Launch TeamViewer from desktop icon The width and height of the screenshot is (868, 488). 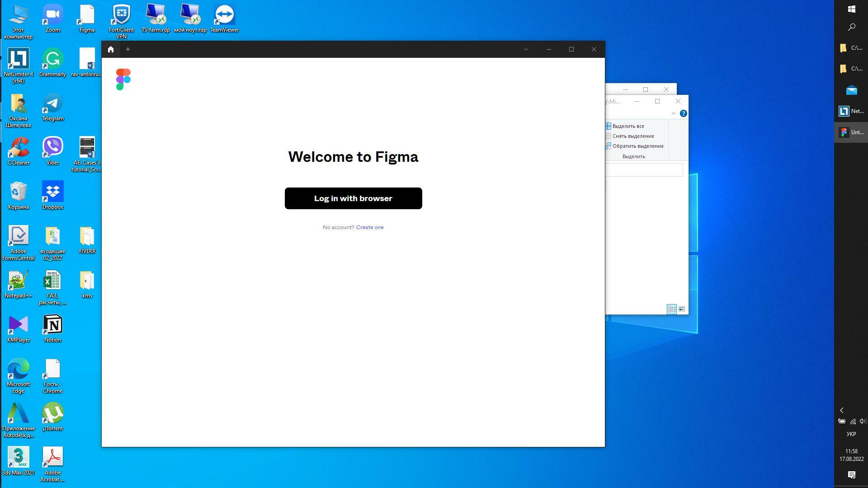[x=224, y=18]
